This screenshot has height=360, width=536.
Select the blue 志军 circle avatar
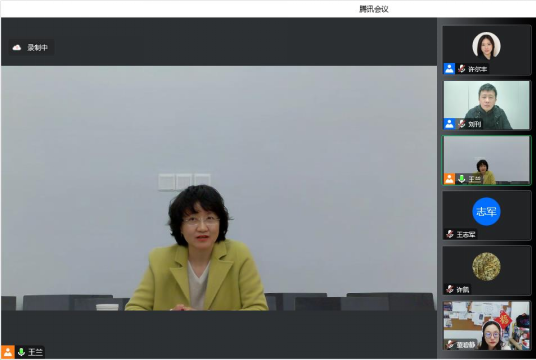486,211
